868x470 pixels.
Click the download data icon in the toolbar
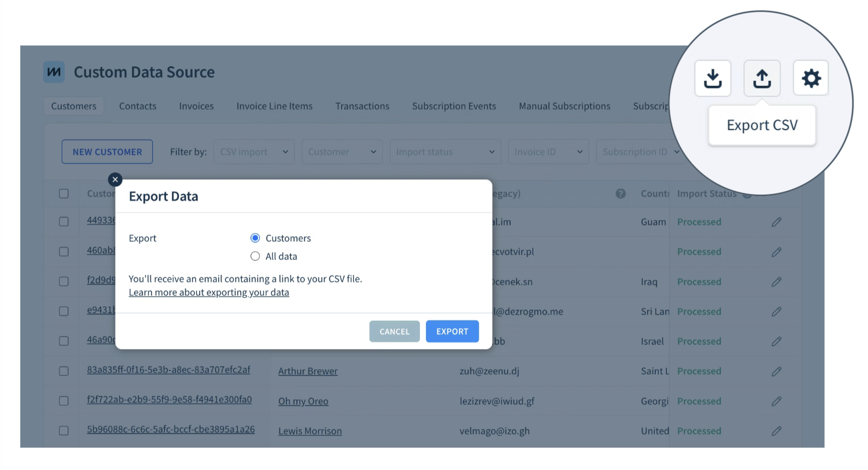[x=713, y=78]
